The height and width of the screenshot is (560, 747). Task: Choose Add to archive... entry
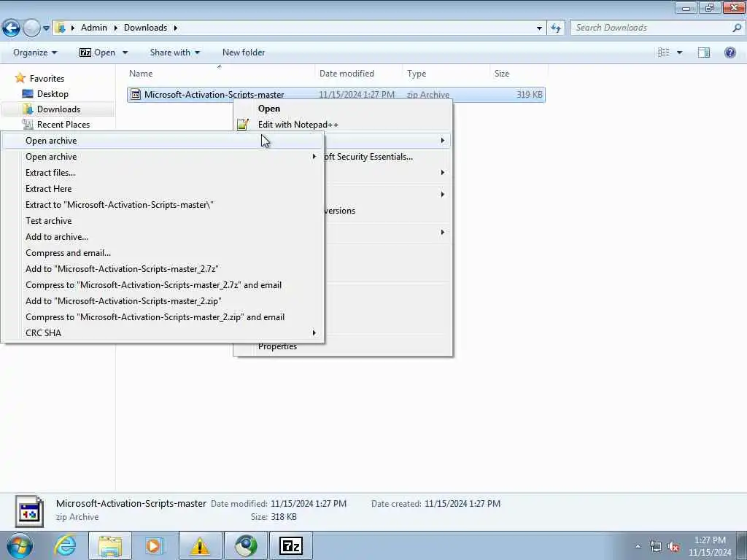[163, 237]
